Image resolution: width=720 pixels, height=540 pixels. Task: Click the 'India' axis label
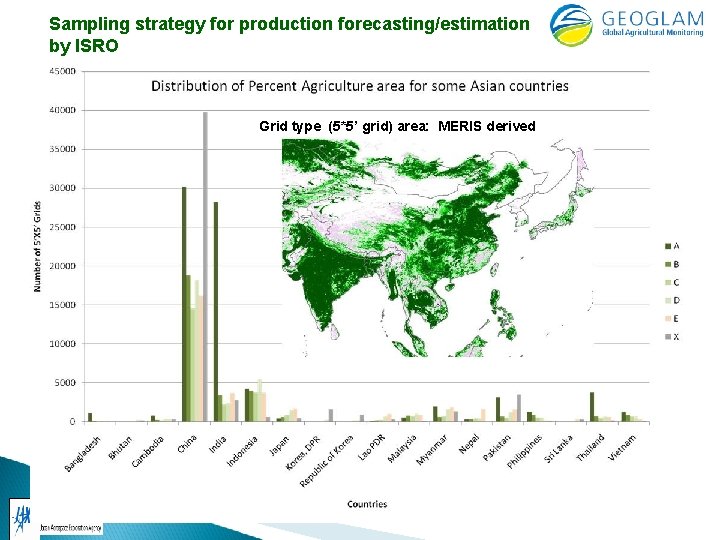pyautogui.click(x=218, y=444)
